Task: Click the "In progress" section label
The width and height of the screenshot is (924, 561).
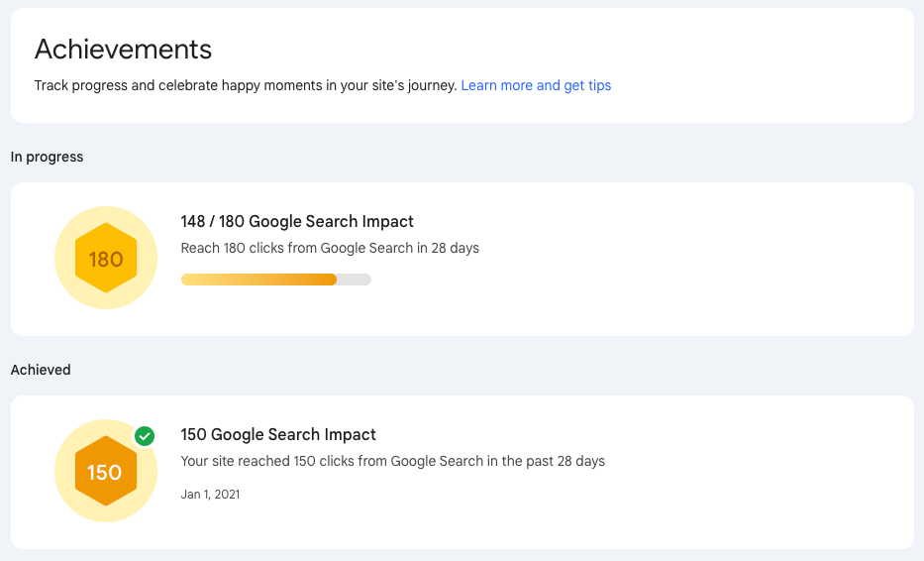Action: pyautogui.click(x=47, y=157)
